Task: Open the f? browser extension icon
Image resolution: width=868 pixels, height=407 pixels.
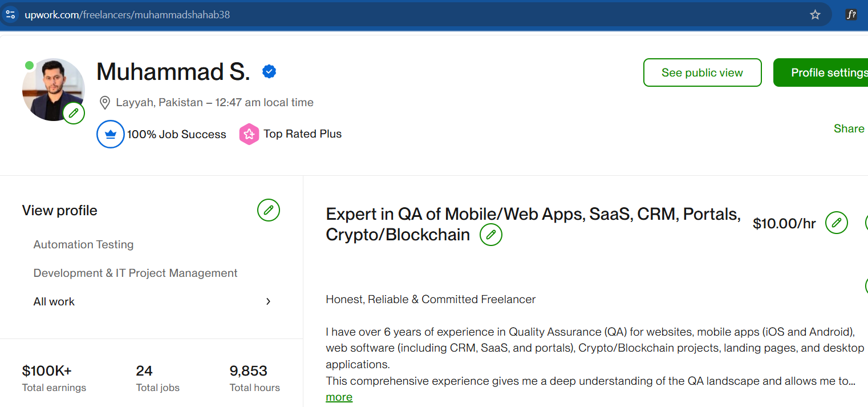Action: 851,15
